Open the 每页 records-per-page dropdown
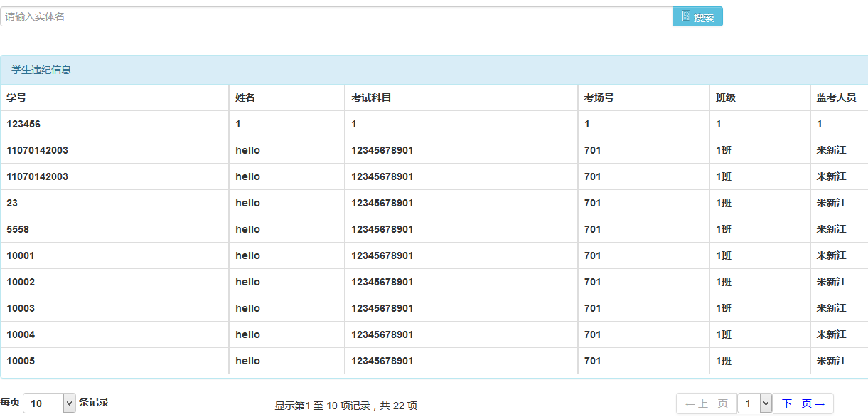This screenshot has width=868, height=417. (49, 403)
